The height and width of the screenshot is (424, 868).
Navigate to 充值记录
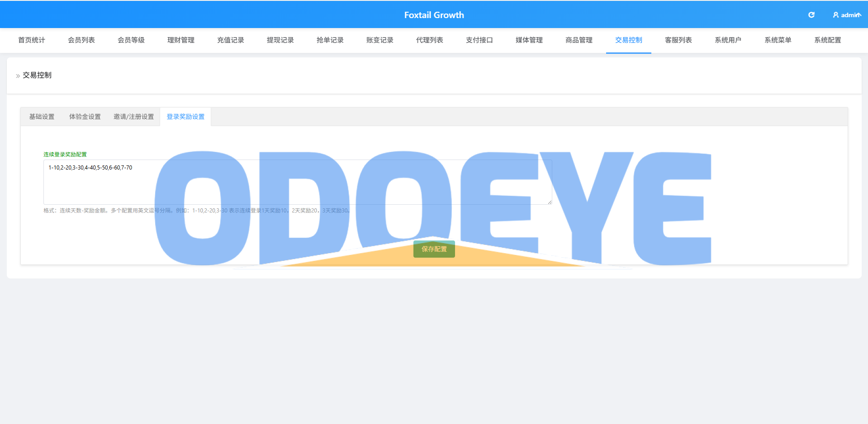(231, 40)
